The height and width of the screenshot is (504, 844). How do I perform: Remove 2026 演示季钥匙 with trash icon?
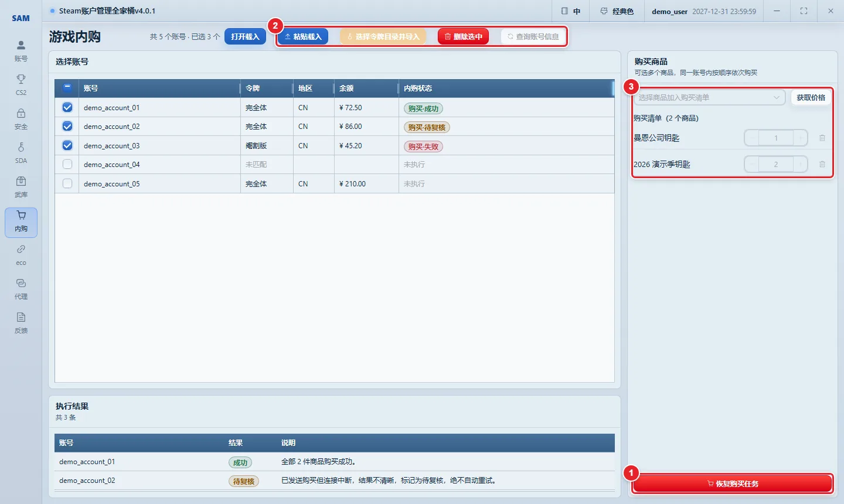click(822, 164)
